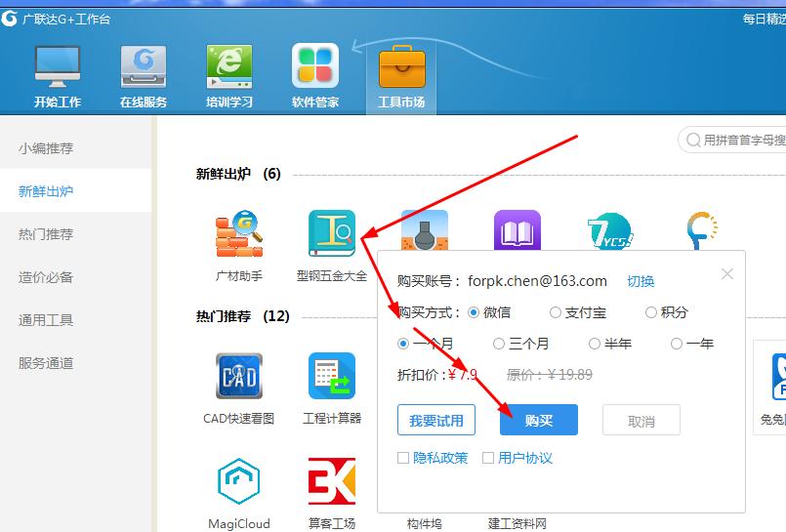
Task: Open the pile foundation app icon
Action: 425,230
